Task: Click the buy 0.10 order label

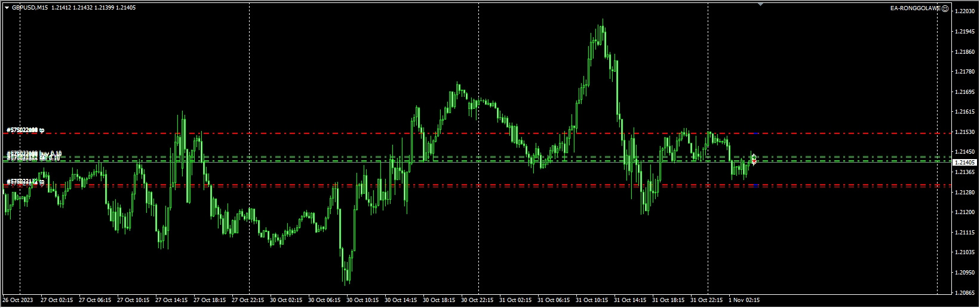Action: pos(34,154)
